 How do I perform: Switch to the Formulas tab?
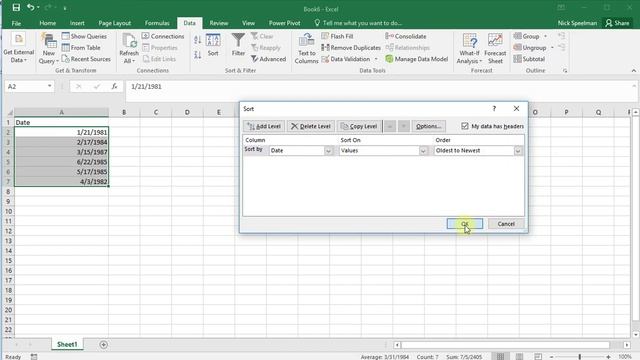pos(157,23)
